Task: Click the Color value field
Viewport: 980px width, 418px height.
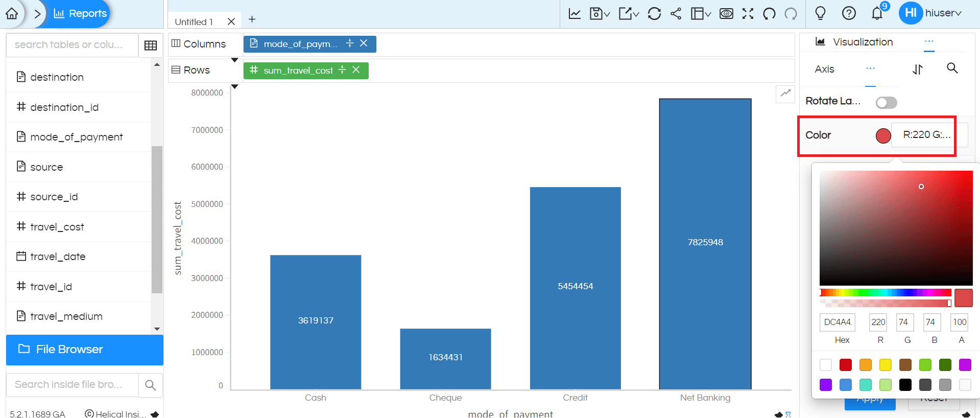Action: coord(929,135)
